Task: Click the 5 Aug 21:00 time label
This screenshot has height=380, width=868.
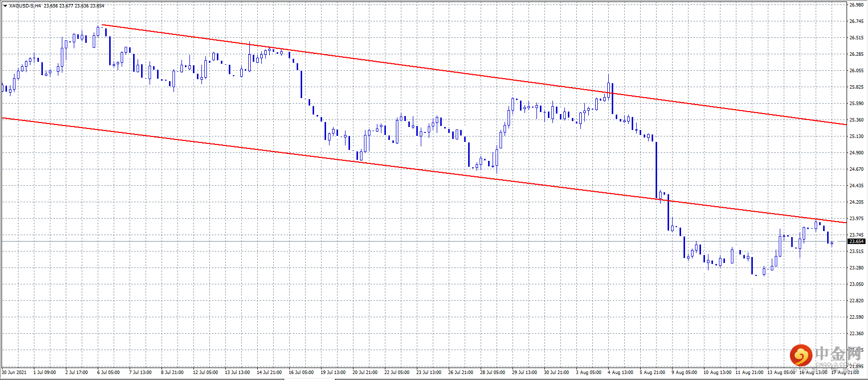Action: 653,373
